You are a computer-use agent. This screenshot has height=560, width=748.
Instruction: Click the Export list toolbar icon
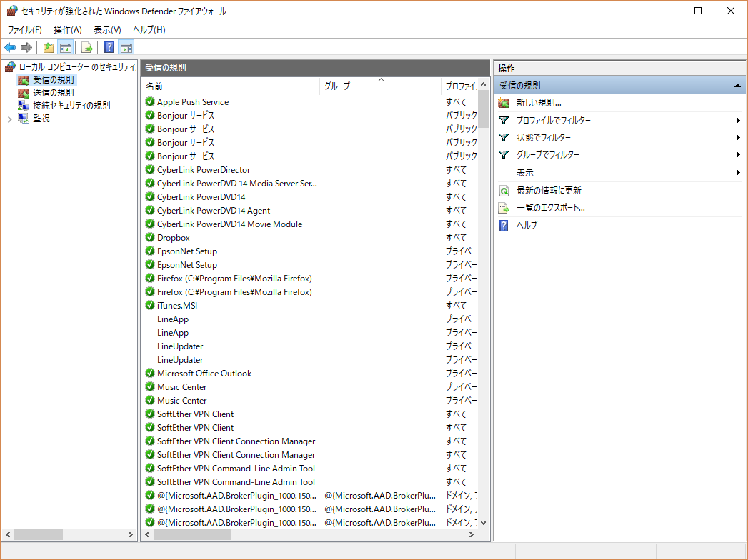tap(87, 47)
